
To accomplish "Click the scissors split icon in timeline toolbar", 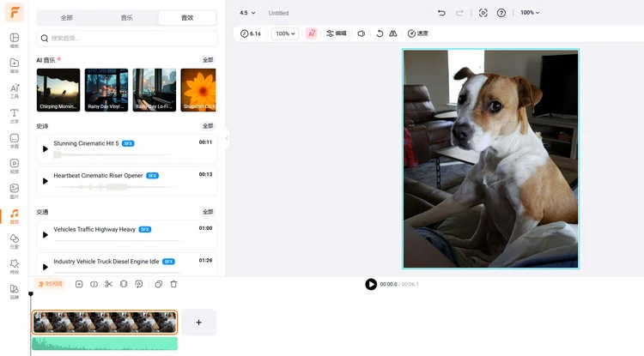I will tap(108, 284).
